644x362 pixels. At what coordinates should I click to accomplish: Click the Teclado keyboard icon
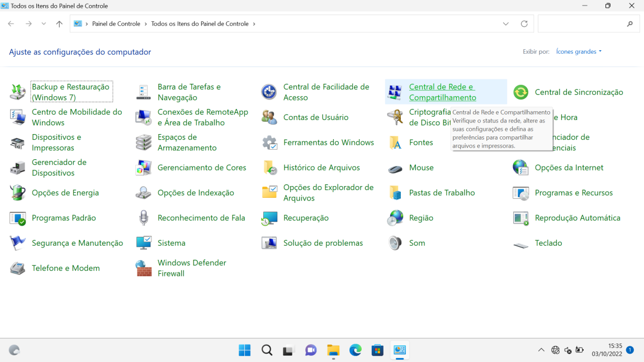pos(521,244)
